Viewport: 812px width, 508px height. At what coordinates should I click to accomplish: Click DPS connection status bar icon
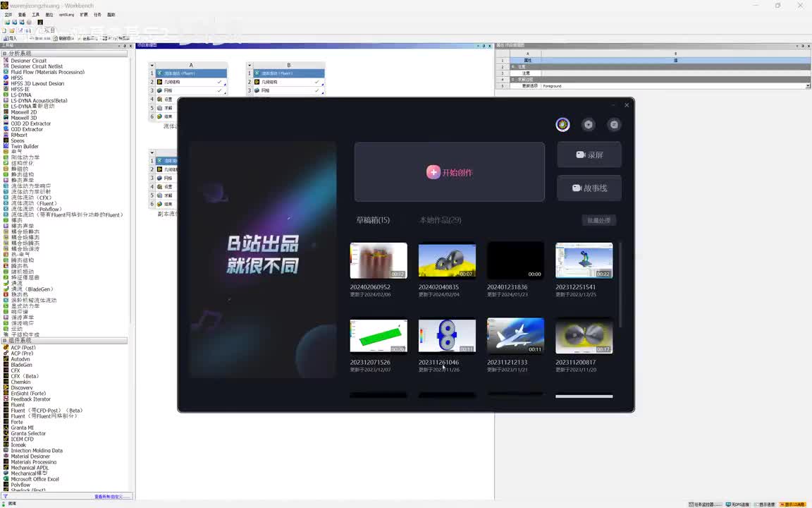click(x=737, y=504)
